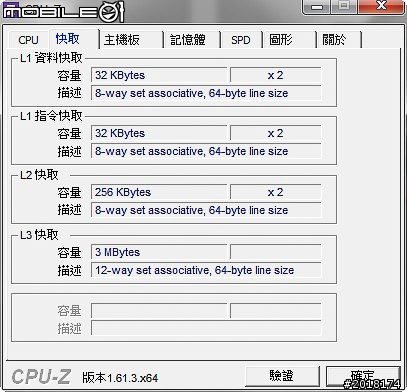Image resolution: width=407 pixels, height=392 pixels.
Task: Click the L1 data cache x 2 field
Action: click(275, 75)
